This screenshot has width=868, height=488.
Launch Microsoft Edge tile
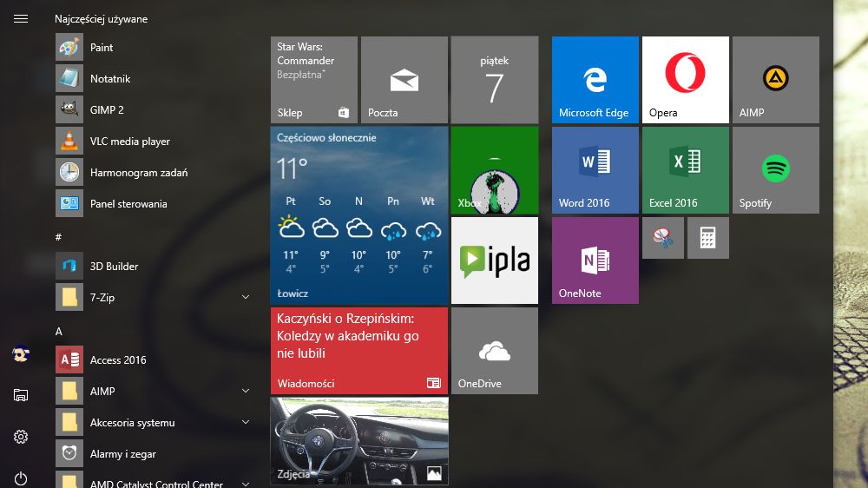(x=595, y=80)
